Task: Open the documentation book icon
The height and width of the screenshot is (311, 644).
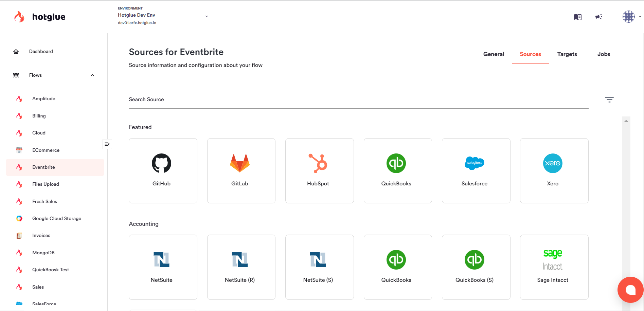Action: pyautogui.click(x=577, y=17)
